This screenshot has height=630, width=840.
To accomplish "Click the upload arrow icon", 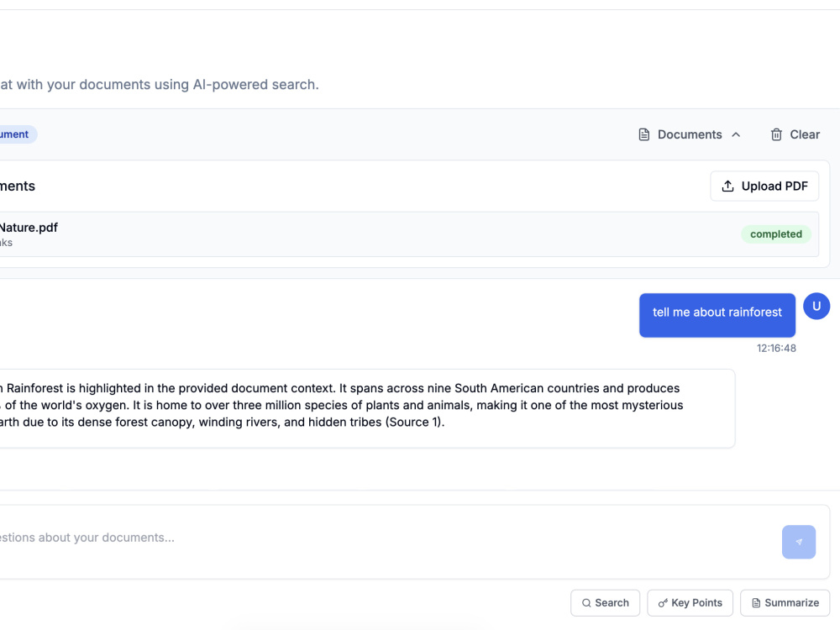I will (x=727, y=186).
